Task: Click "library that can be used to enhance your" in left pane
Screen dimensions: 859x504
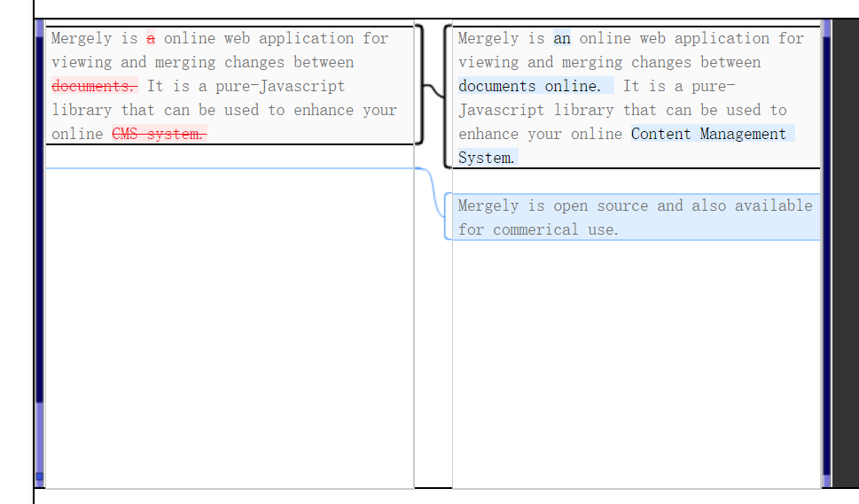Action: tap(224, 110)
